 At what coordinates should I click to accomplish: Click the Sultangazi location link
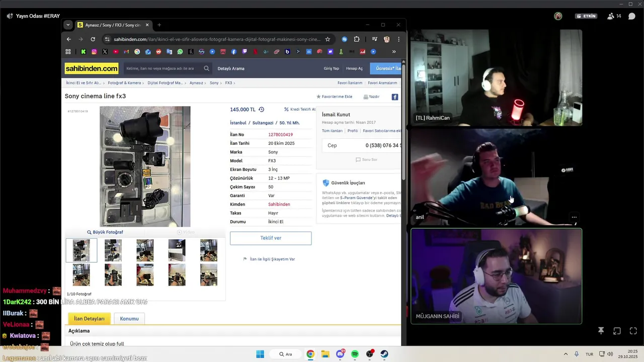point(263,123)
